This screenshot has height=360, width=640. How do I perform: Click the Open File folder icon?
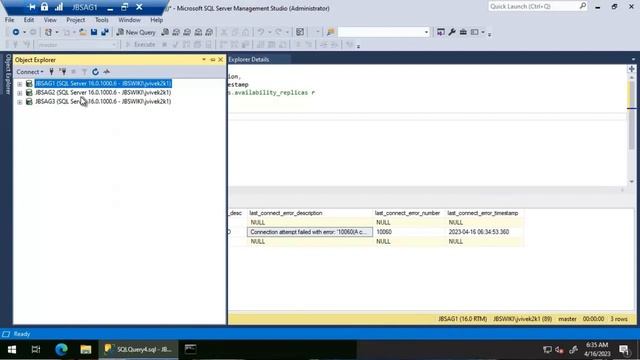[83, 32]
